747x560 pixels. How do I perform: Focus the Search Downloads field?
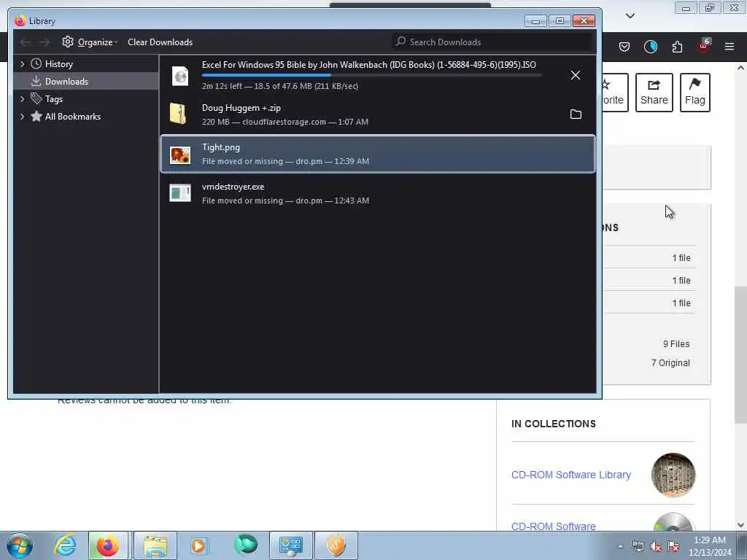[492, 42]
